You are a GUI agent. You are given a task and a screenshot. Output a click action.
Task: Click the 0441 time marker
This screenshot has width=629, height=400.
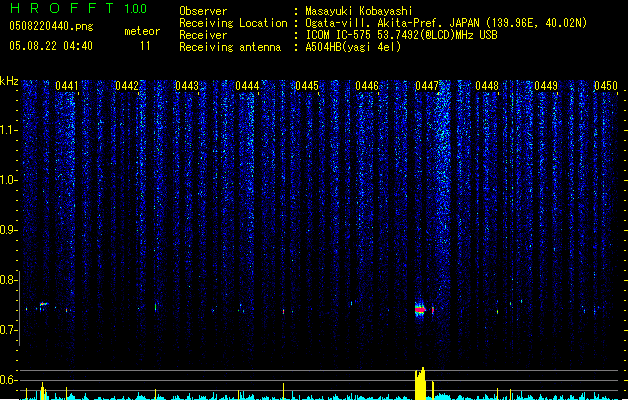click(67, 86)
